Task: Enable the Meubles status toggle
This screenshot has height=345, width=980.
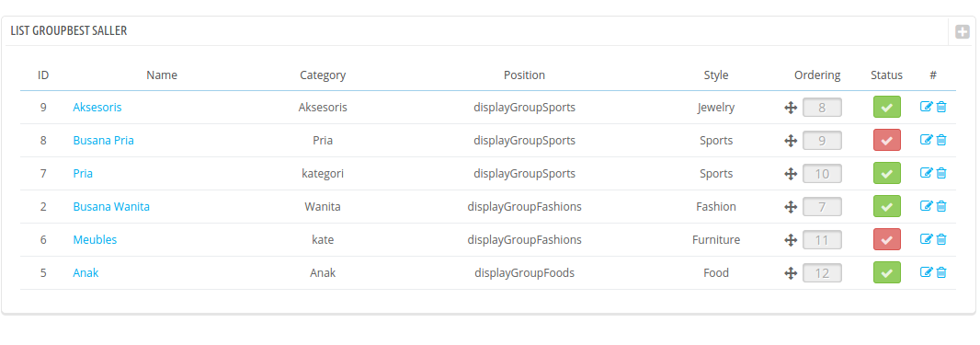Action: pos(886,240)
